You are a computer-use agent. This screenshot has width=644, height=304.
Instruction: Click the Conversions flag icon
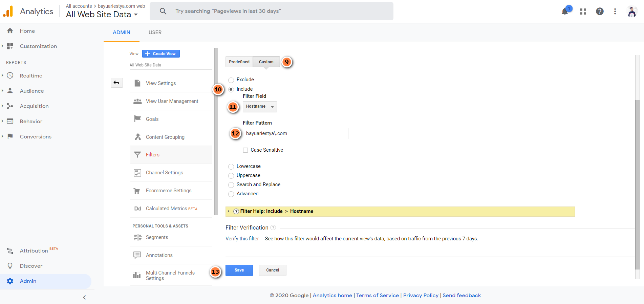pos(10,136)
